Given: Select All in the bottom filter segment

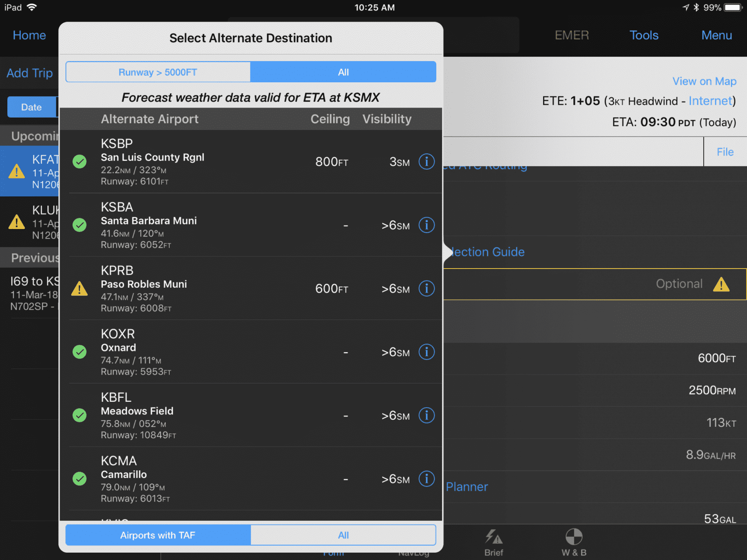Looking at the screenshot, I should 343,535.
